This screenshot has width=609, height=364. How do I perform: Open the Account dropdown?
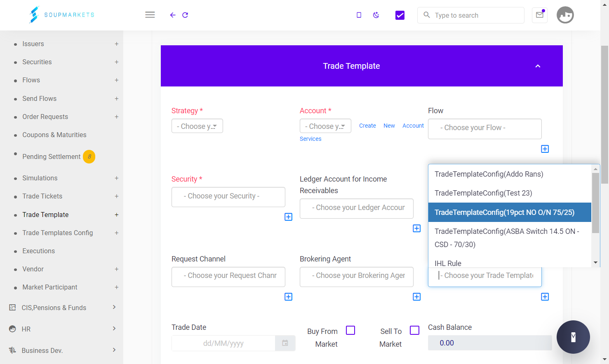(325, 126)
